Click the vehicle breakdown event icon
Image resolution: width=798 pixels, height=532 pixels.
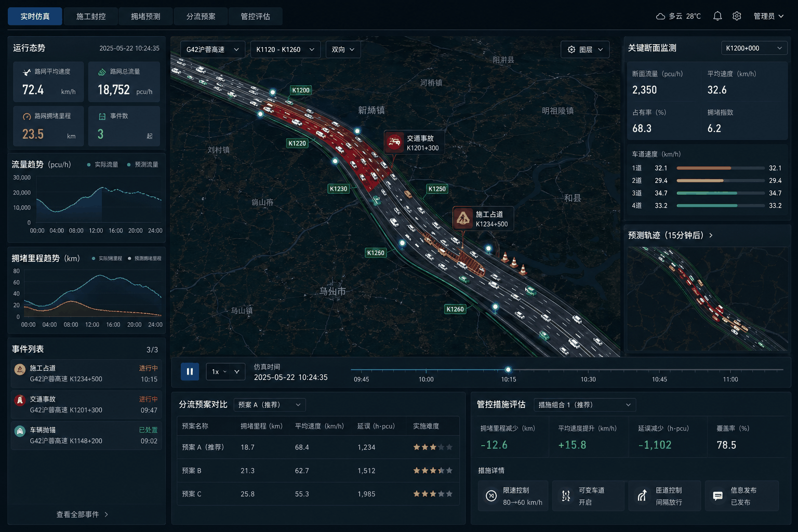click(20, 431)
